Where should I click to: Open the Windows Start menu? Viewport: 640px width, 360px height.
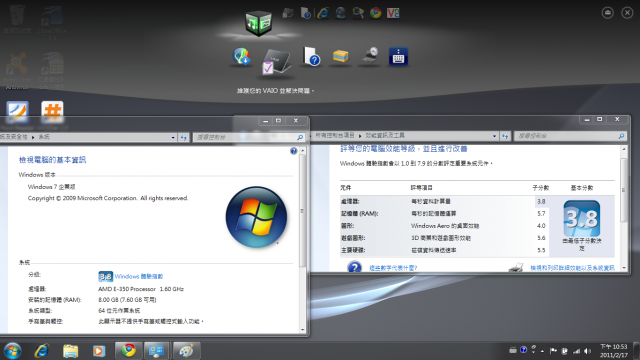pyautogui.click(x=12, y=351)
